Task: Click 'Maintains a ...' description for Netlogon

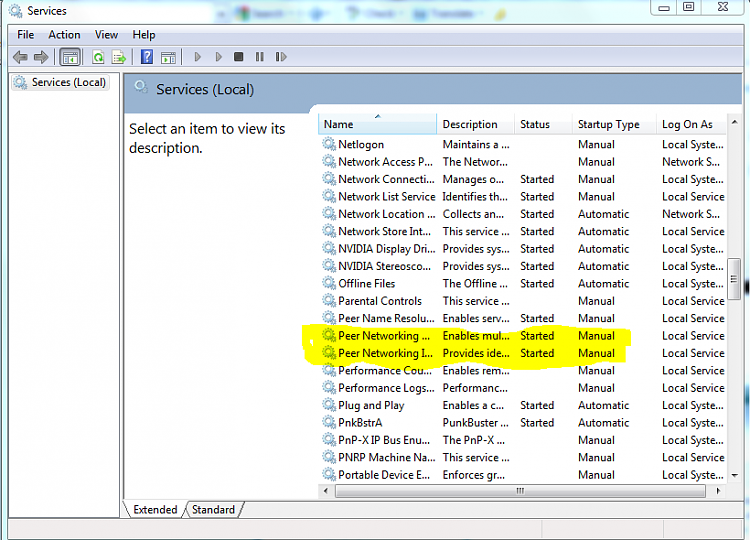Action: [x=476, y=144]
